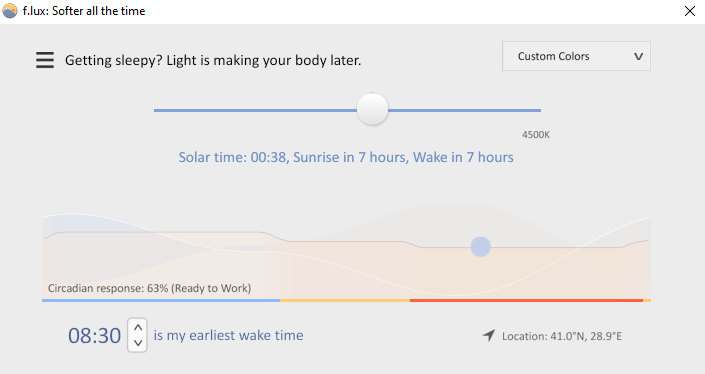This screenshot has width=705, height=374.
Task: Click the color temperature slider knob
Action: click(x=372, y=109)
